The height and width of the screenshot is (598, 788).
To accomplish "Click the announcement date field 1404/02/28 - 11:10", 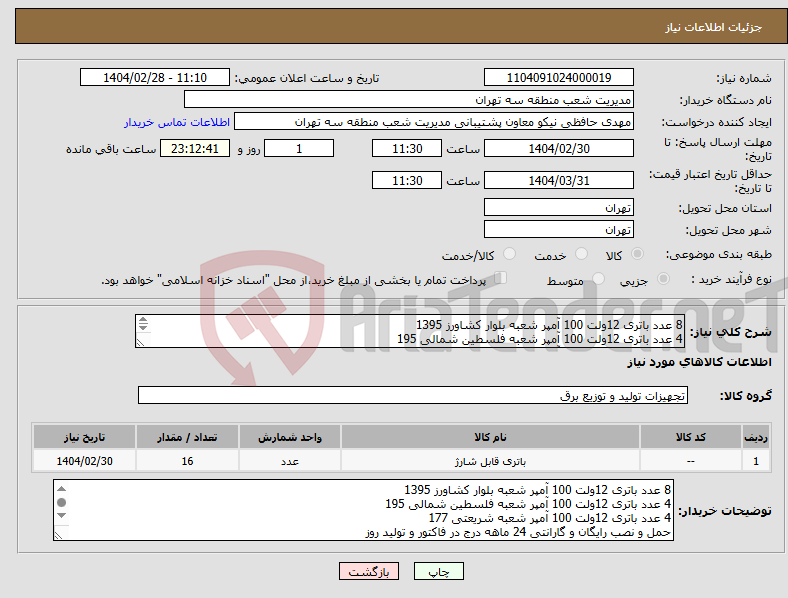I will [x=155, y=77].
